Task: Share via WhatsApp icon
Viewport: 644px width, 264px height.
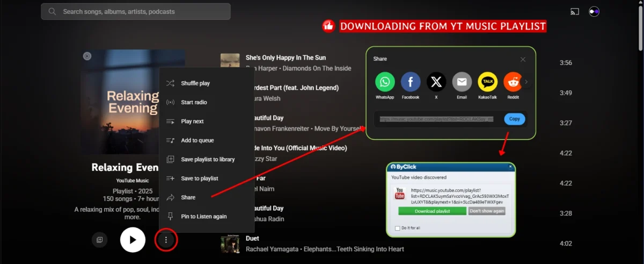Action: click(x=385, y=82)
